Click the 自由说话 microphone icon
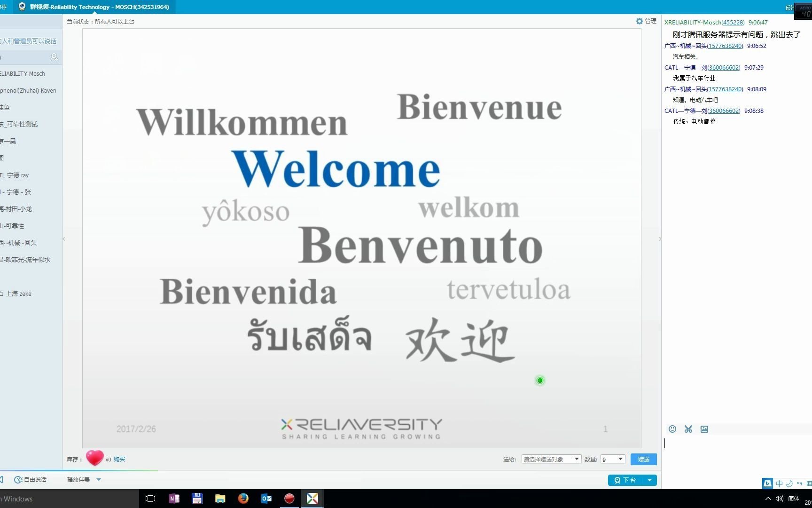The width and height of the screenshot is (812, 508). 18,480
